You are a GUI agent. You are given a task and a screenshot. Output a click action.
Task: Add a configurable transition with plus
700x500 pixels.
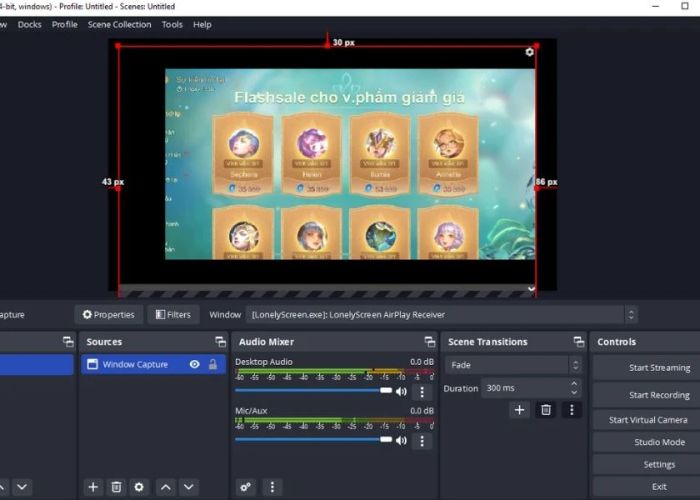[519, 410]
